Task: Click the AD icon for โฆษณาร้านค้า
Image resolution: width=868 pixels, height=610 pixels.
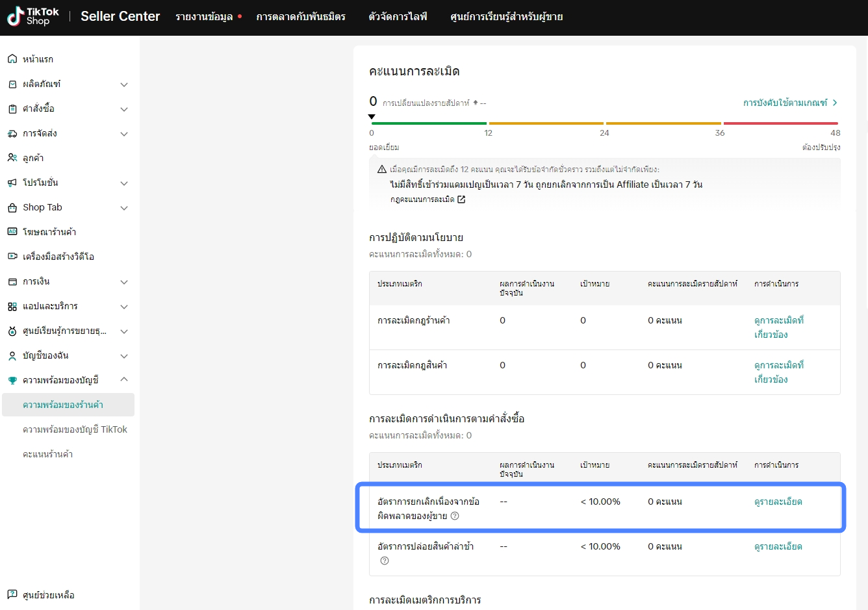Action: [12, 232]
